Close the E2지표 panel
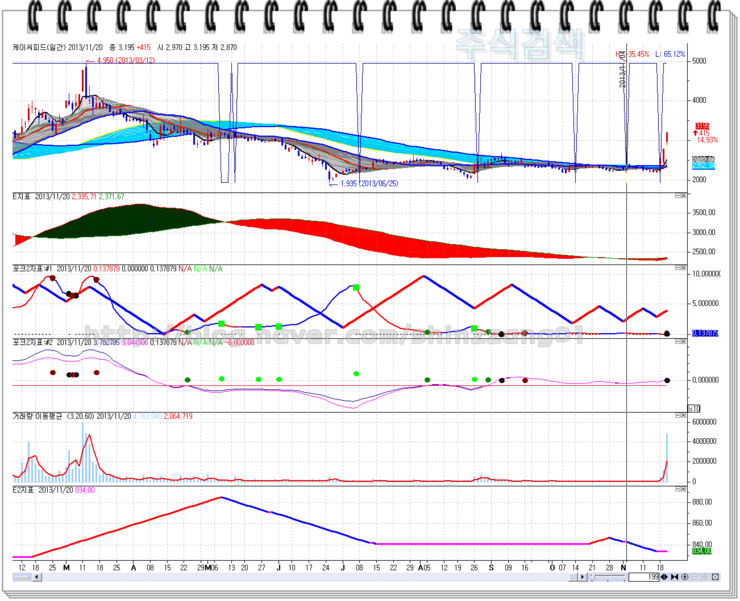Image resolution: width=740 pixels, height=601 pixels. click(x=683, y=490)
